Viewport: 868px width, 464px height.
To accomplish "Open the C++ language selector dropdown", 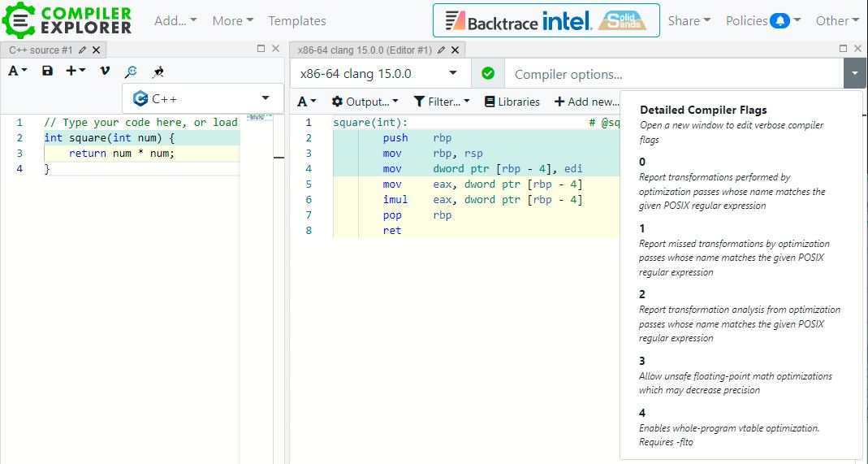I will pos(203,98).
